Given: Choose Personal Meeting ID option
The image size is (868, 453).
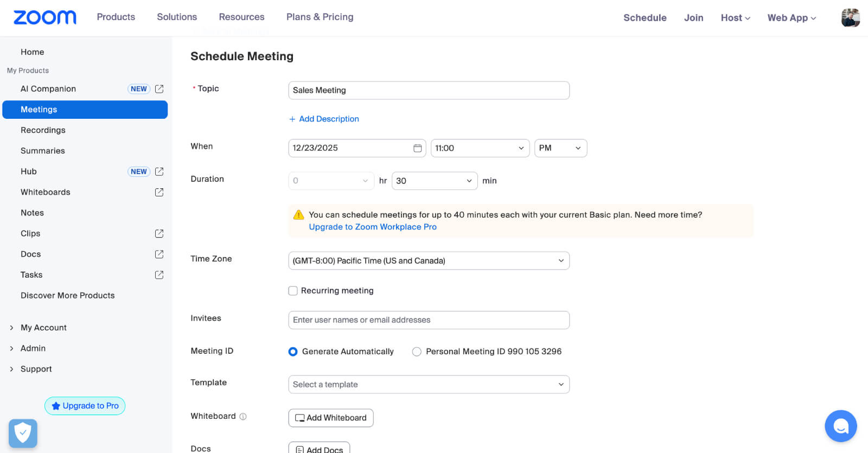Looking at the screenshot, I should pos(417,352).
